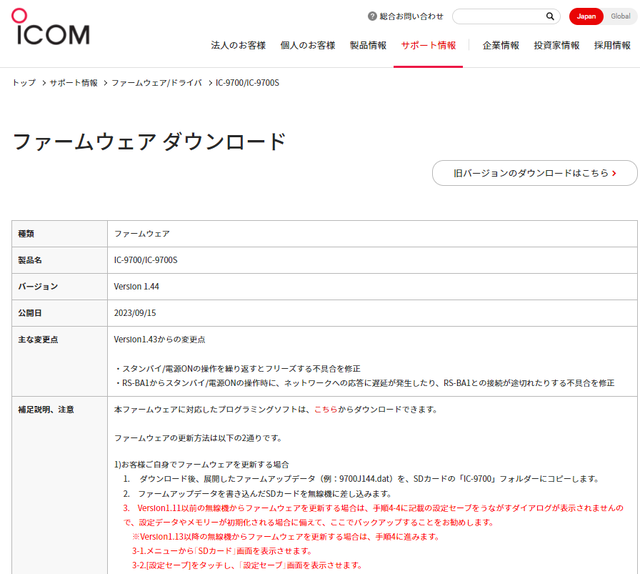Screen dimensions: 640x574
Task: Go to ファームウェア/ドライバ breadcrumb
Action: pos(157,83)
